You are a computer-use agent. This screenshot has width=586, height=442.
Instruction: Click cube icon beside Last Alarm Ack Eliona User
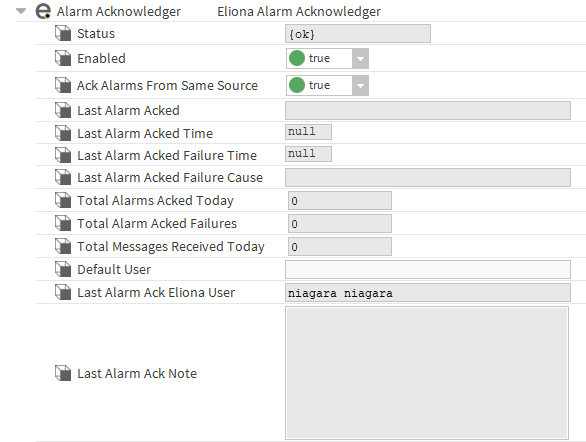[x=63, y=292]
